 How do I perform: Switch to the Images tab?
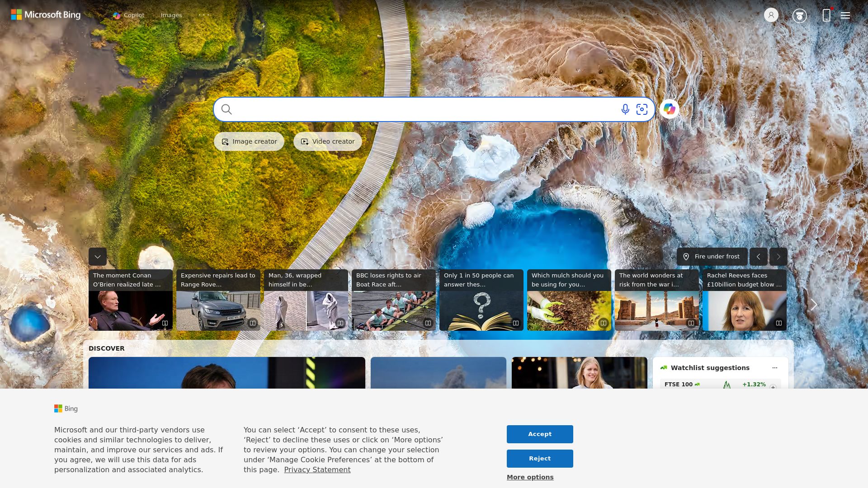point(171,15)
